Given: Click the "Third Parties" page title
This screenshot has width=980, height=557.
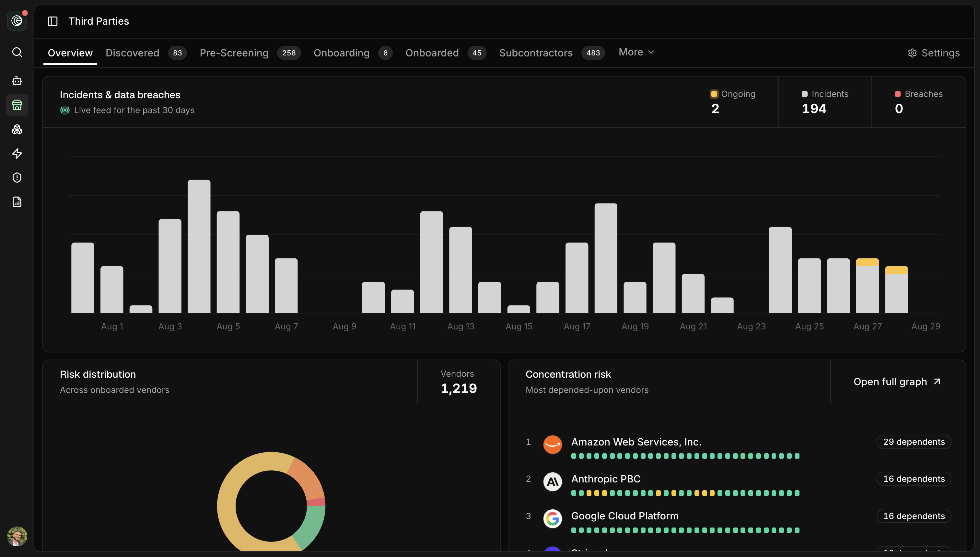Looking at the screenshot, I should click(x=99, y=21).
